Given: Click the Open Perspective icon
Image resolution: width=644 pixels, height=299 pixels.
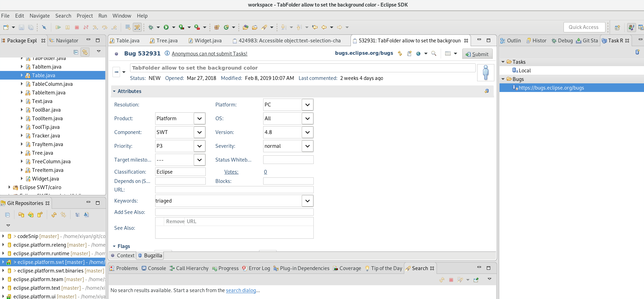Looking at the screenshot, I should (x=618, y=28).
